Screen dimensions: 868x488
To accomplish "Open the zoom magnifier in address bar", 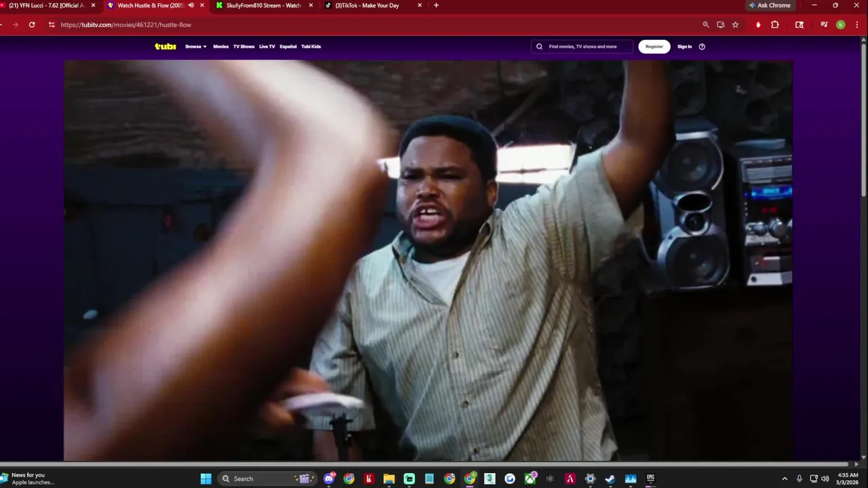I will (x=706, y=24).
